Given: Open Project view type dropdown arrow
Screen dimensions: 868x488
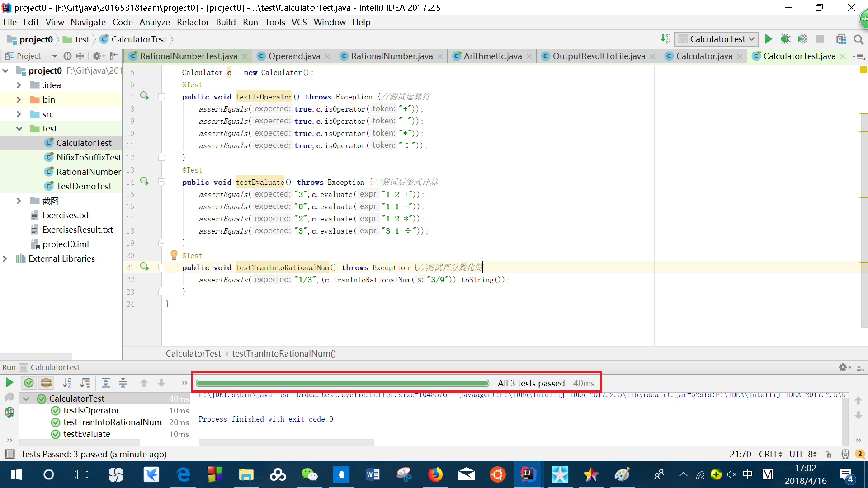Looking at the screenshot, I should (54, 56).
